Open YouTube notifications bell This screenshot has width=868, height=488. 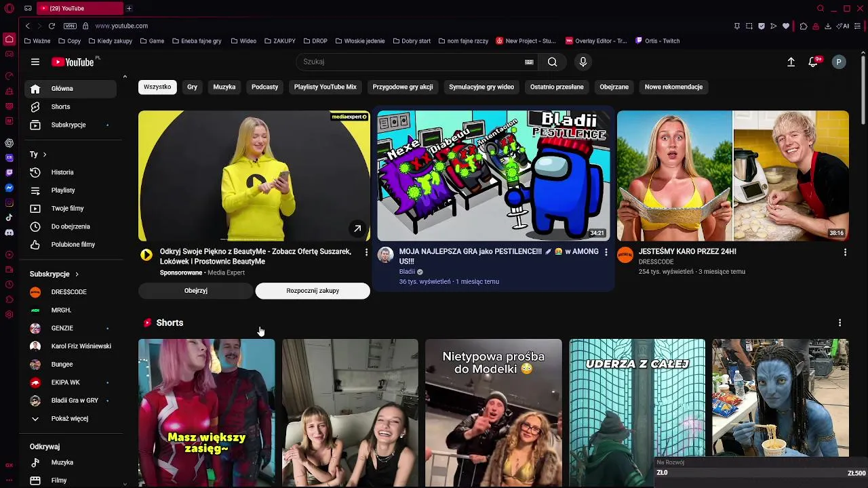(x=813, y=62)
